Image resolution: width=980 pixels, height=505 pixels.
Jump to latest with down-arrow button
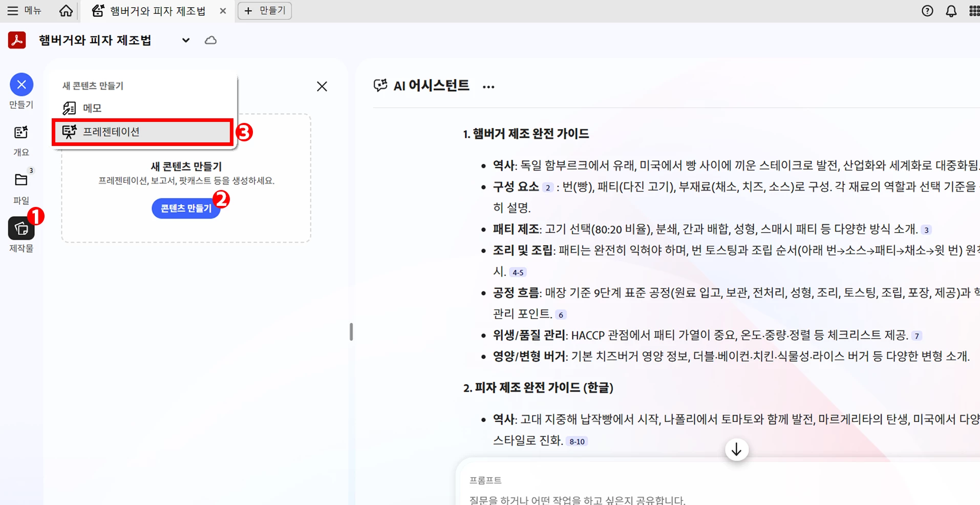(x=736, y=450)
